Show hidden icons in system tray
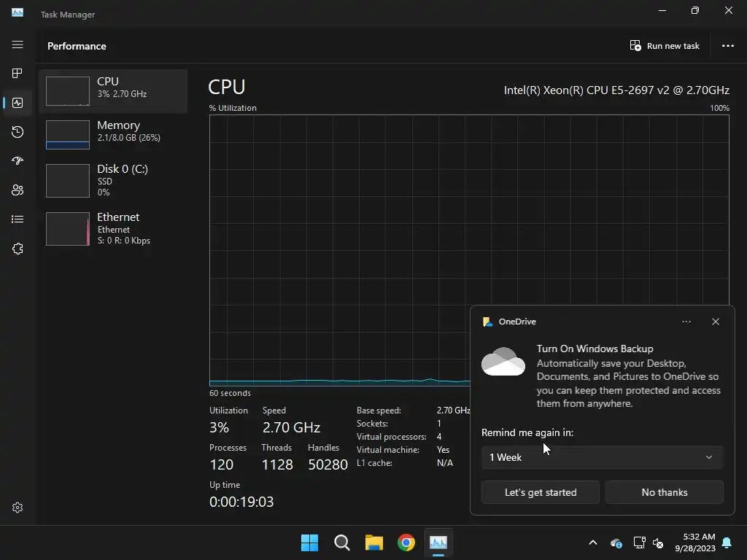Screen dimensions: 747x560 [x=593, y=542]
